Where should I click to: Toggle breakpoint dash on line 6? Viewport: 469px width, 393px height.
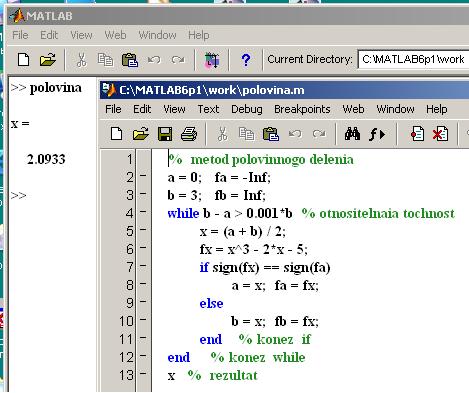tap(143, 247)
